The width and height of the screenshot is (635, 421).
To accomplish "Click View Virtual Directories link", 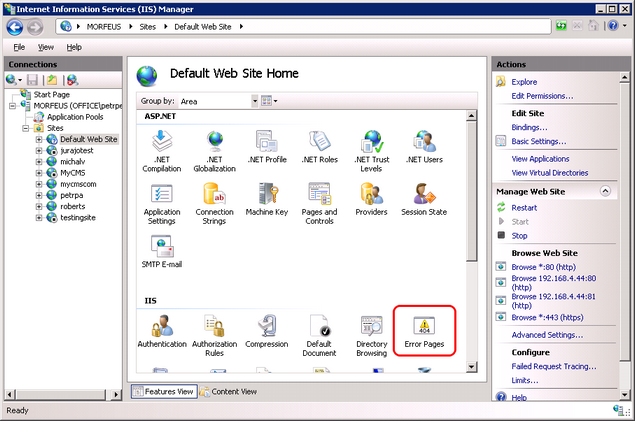I will point(550,173).
